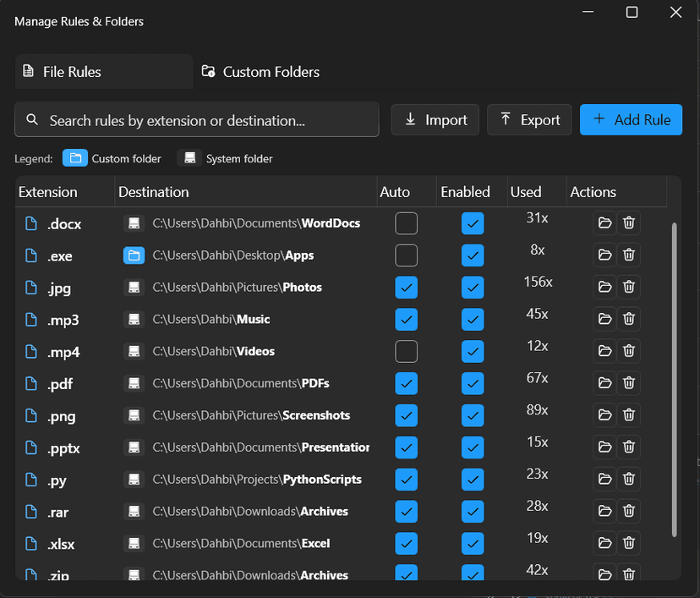
Task: Delete the .docx rule
Action: coord(629,222)
